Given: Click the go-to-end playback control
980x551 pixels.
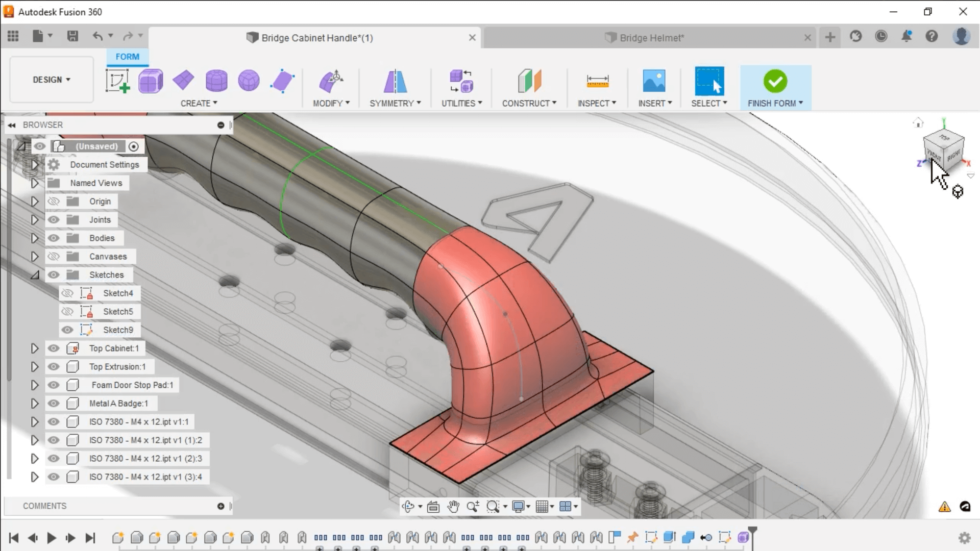Looking at the screenshot, I should (90, 538).
